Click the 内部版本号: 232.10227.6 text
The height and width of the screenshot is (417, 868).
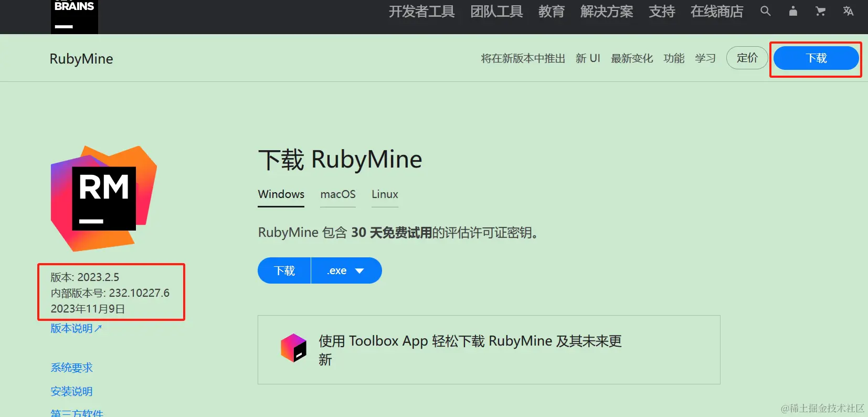[110, 293]
